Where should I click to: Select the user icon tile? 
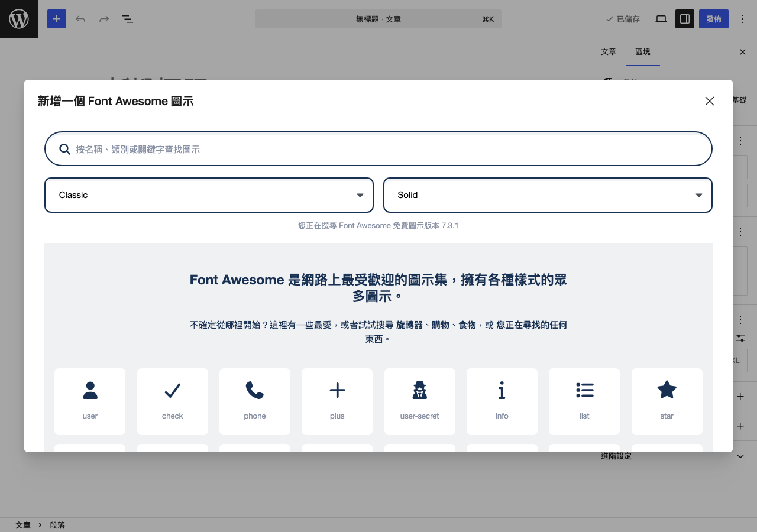[90, 401]
